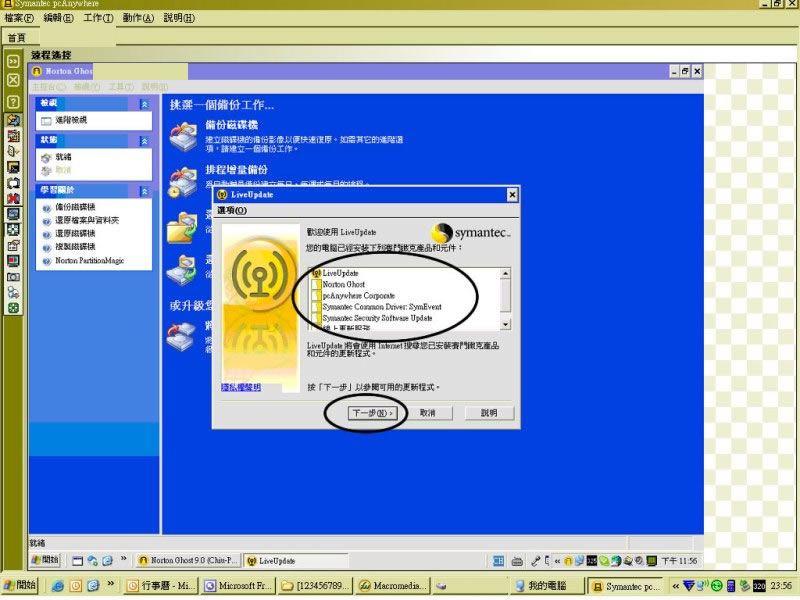Click the folder restore icon in Norton Ghost
800x600 pixels.
pyautogui.click(x=182, y=228)
